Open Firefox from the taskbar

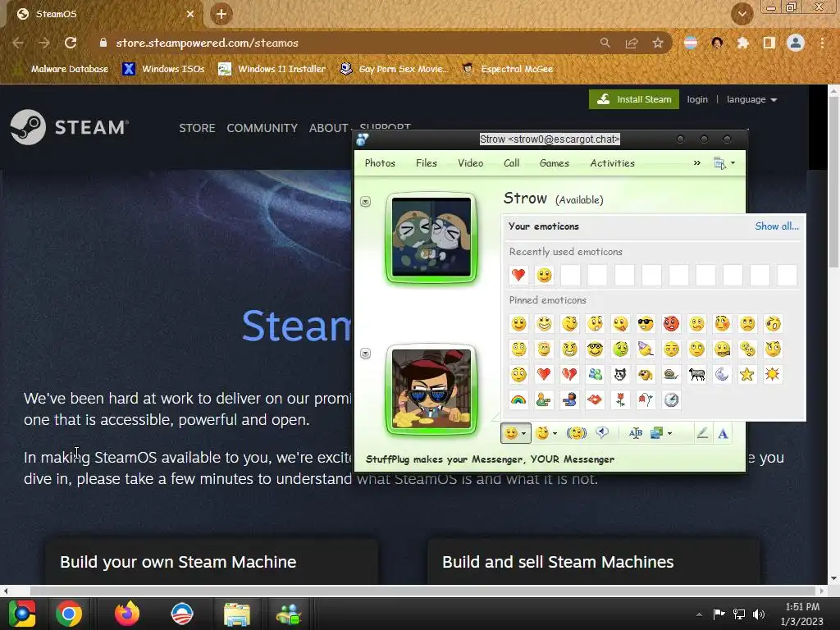click(x=127, y=614)
